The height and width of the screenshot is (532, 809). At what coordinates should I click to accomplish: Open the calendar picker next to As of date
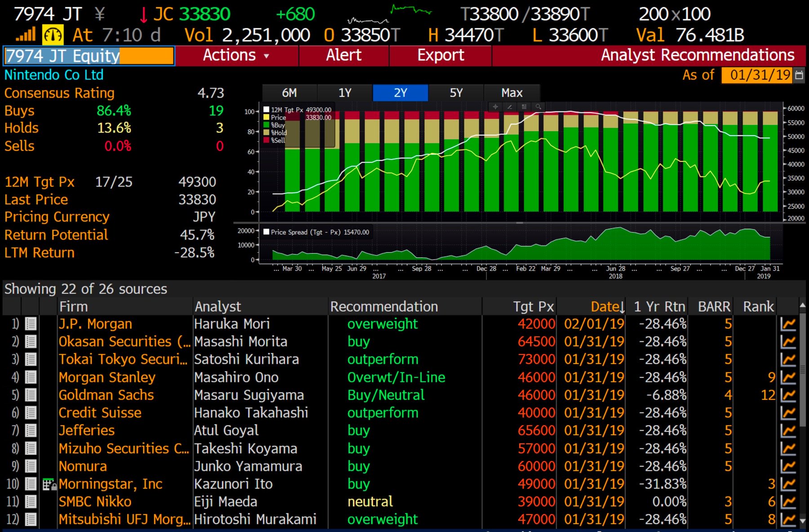[x=799, y=75]
